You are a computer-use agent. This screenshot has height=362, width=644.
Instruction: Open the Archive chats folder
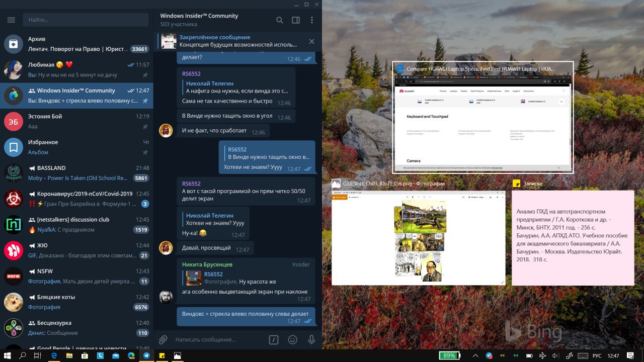(76, 44)
